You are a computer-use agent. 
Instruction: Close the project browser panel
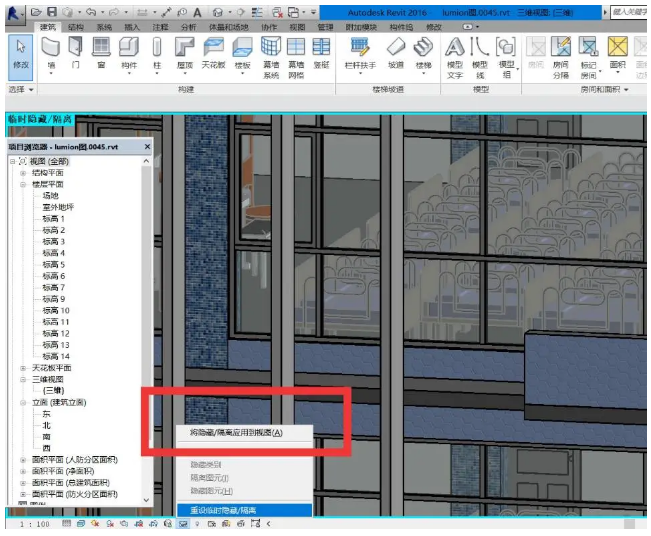148,146
